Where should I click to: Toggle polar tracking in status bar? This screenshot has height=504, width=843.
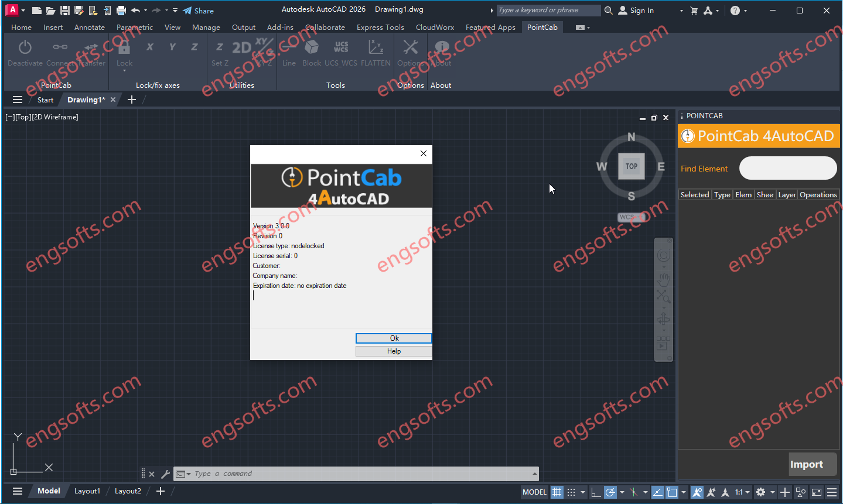610,492
